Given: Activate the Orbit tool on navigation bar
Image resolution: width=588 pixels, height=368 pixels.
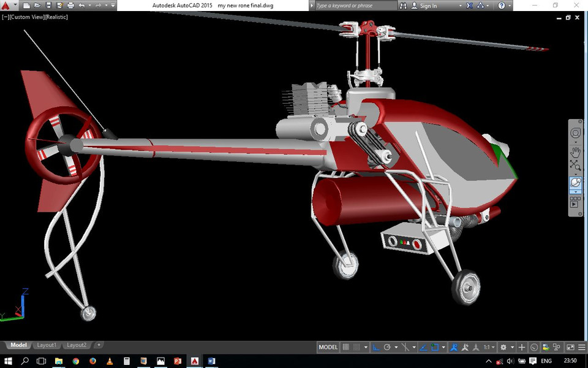Looking at the screenshot, I should pyautogui.click(x=576, y=182).
